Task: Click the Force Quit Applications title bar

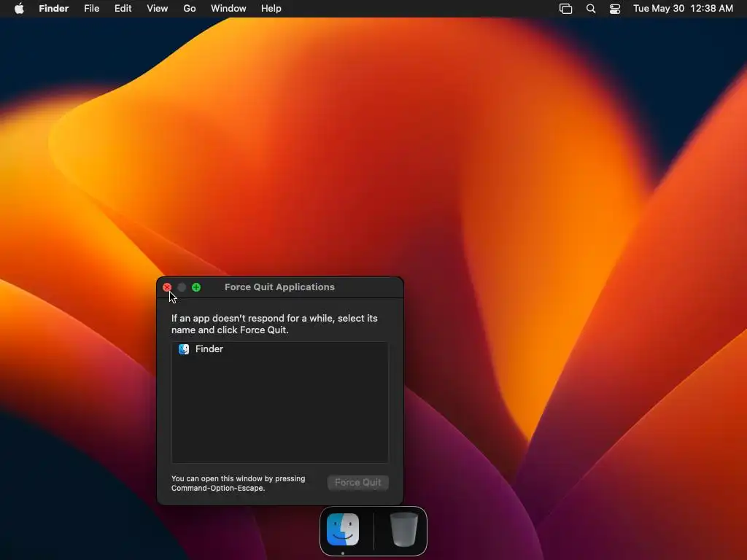Action: coord(279,287)
